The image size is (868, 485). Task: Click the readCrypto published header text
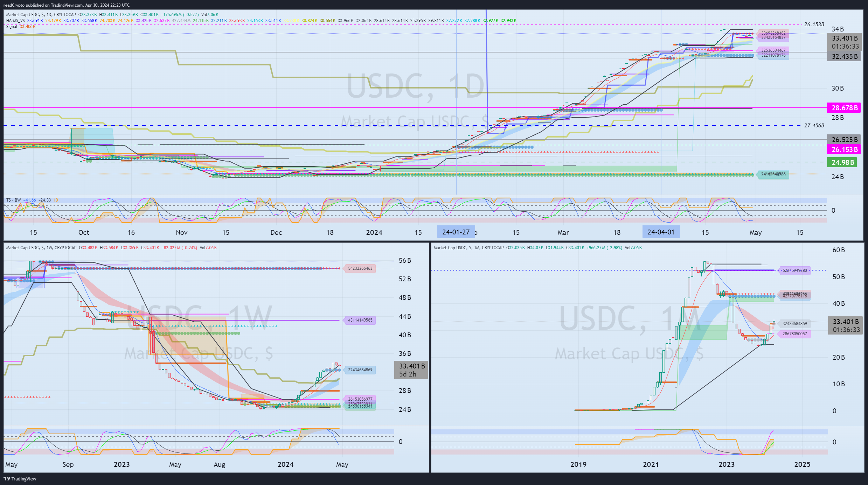pyautogui.click(x=67, y=5)
